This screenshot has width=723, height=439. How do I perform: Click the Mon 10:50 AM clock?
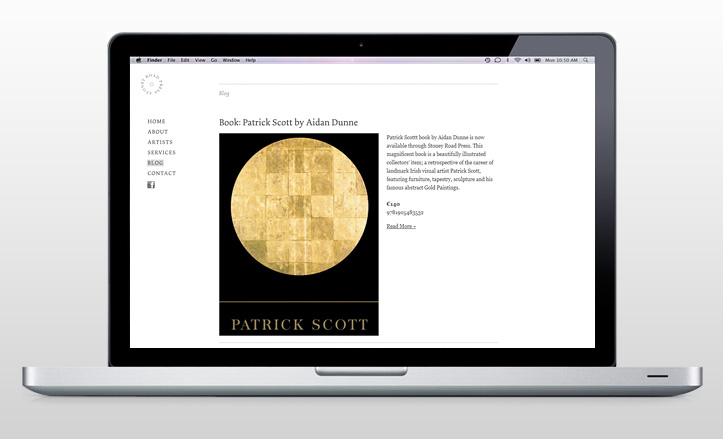[x=561, y=60]
